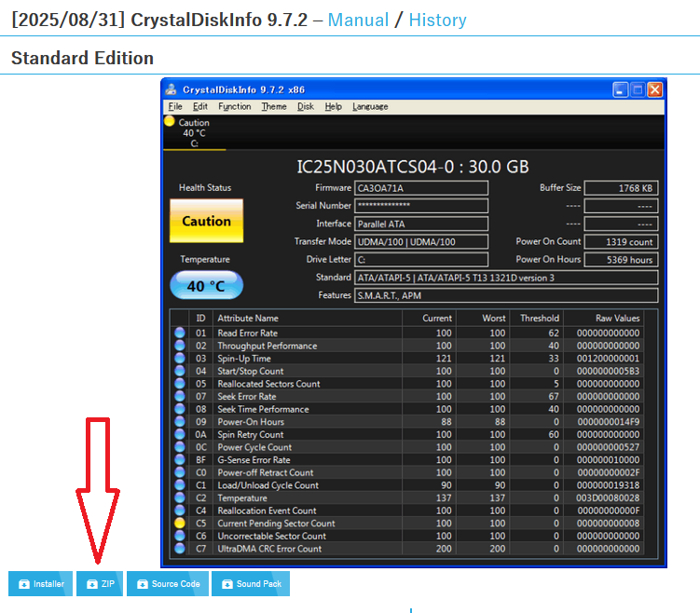
Task: Select the UltraDMA CRC Error Count text
Action: (x=269, y=549)
